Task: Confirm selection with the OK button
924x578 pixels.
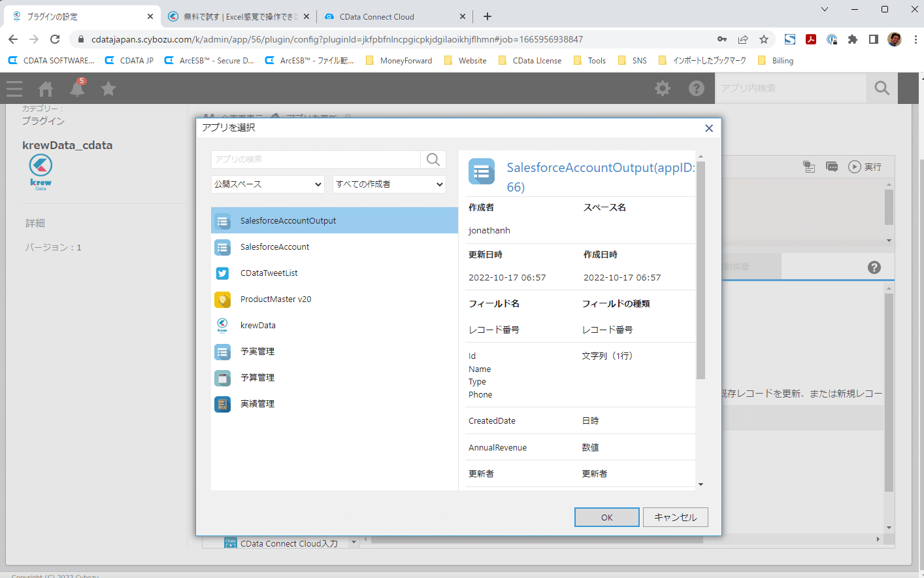Action: pyautogui.click(x=606, y=517)
